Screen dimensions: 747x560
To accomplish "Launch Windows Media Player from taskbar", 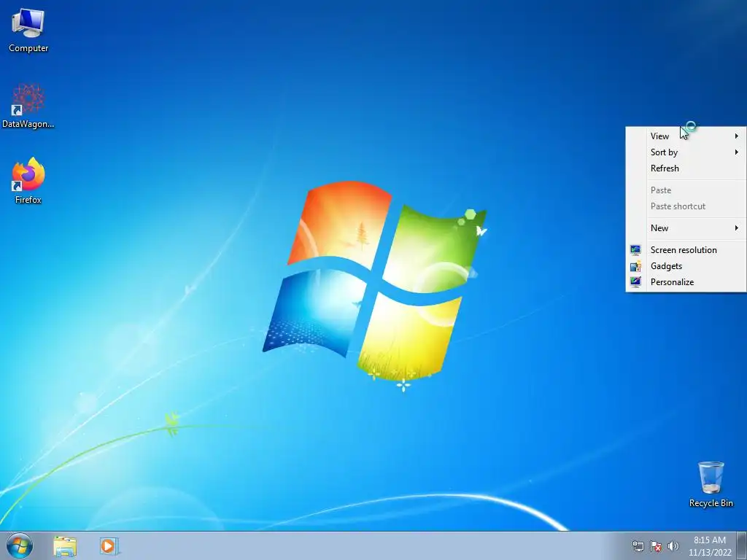I will (109, 546).
